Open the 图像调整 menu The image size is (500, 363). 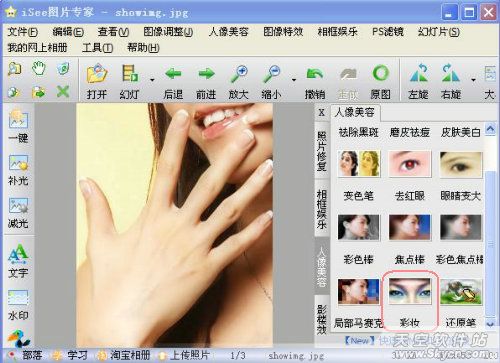coord(168,32)
